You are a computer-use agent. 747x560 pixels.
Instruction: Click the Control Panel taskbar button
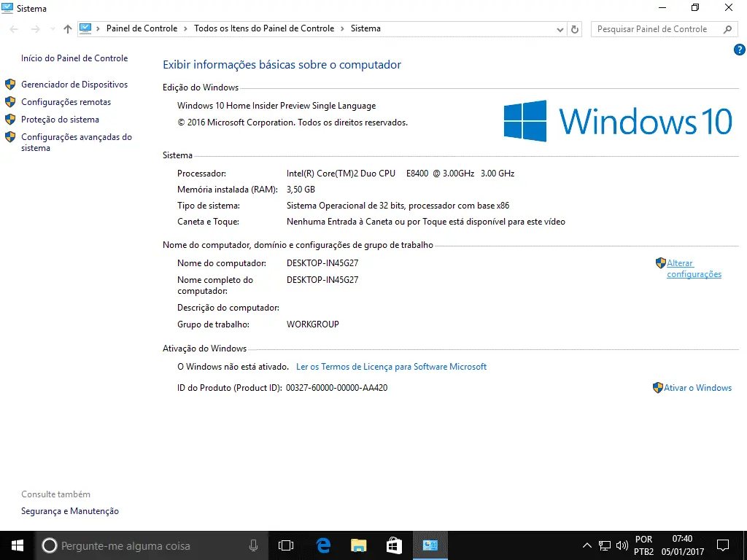coord(430,545)
